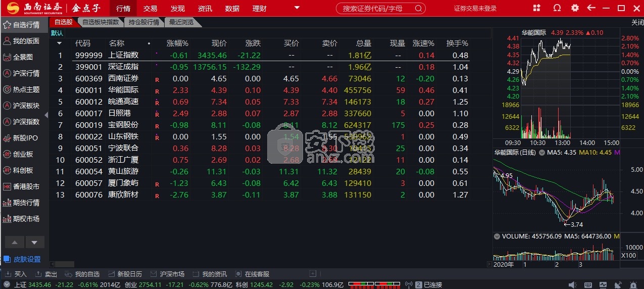Click the speaker sound icon in the status bar

(572, 285)
